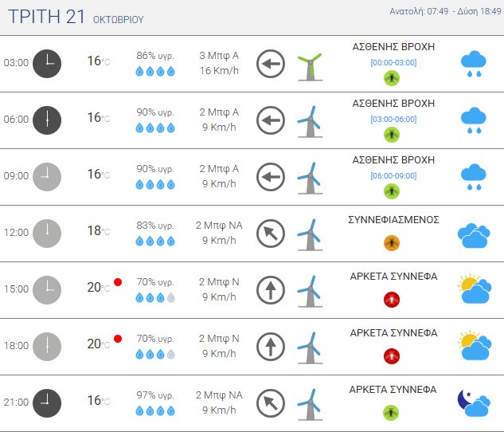504x432 pixels.
Task: Click the grey clock icon at 09:00
Action: (47, 176)
